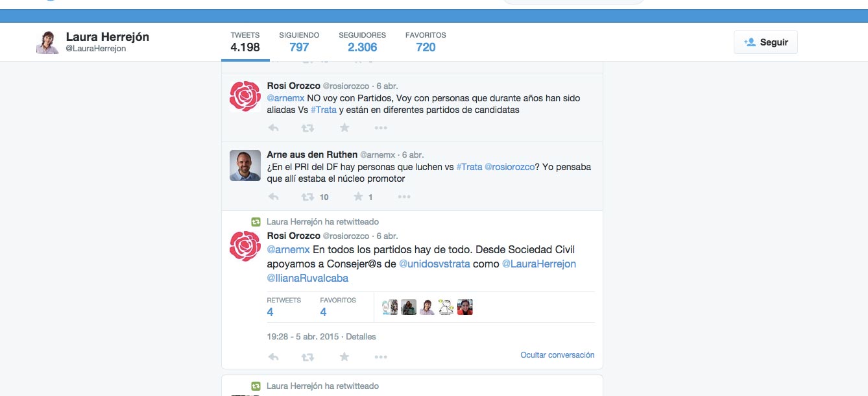The width and height of the screenshot is (868, 396).
Task: Click Ocultar conversación link
Action: click(x=557, y=355)
